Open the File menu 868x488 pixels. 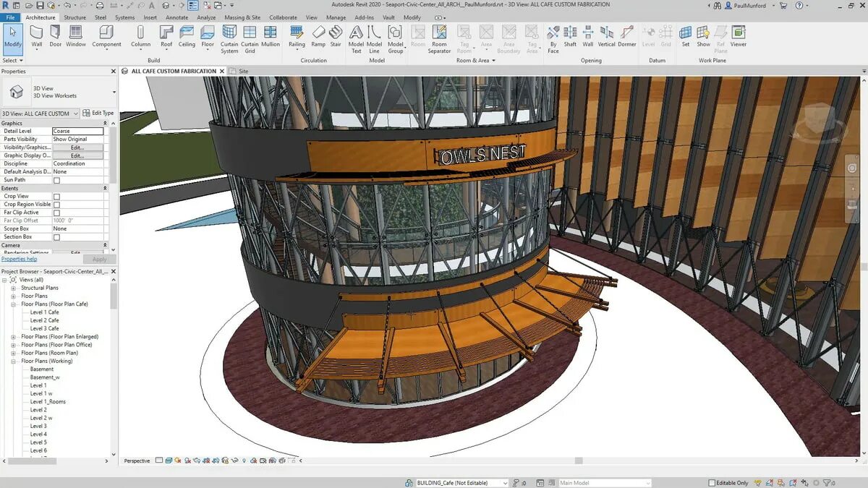pyautogui.click(x=11, y=17)
